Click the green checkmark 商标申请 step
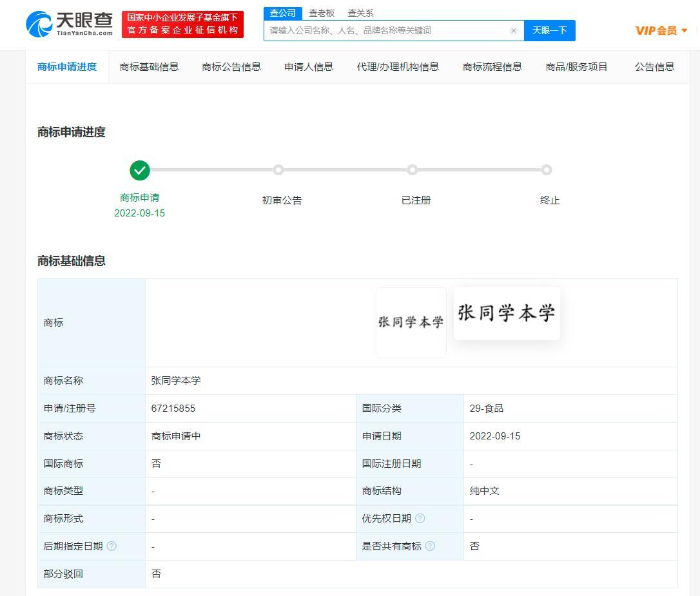Viewport: 700px width, 596px height. (x=140, y=170)
